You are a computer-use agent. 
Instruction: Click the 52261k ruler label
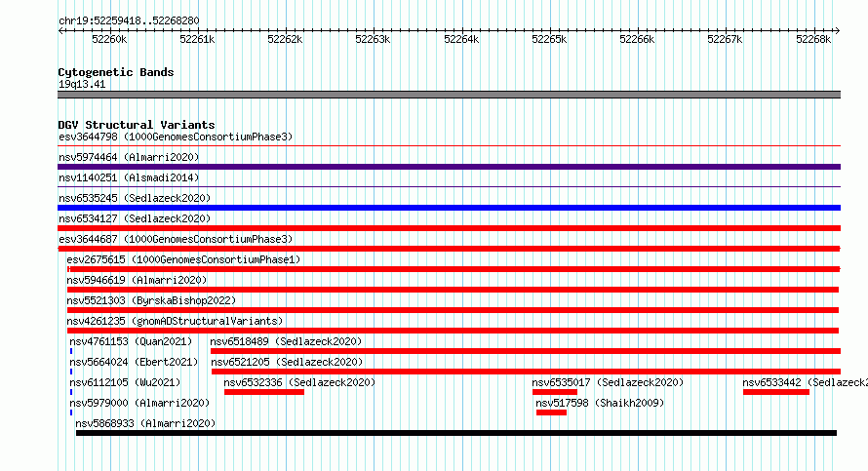coord(197,39)
